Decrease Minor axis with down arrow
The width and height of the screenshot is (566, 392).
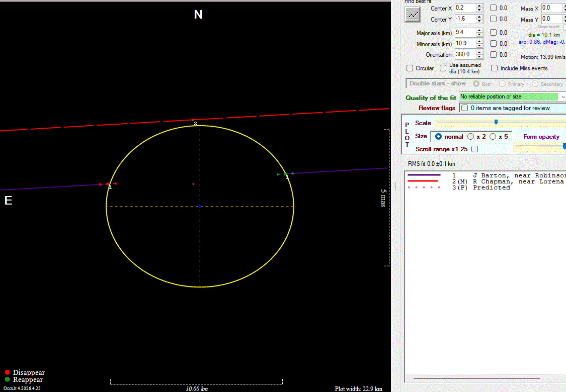pyautogui.click(x=479, y=46)
